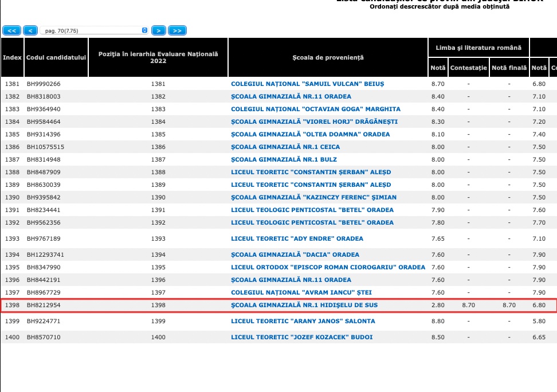This screenshot has width=557, height=392.
Task: Select candidate code BH12293741
Action: pos(45,254)
